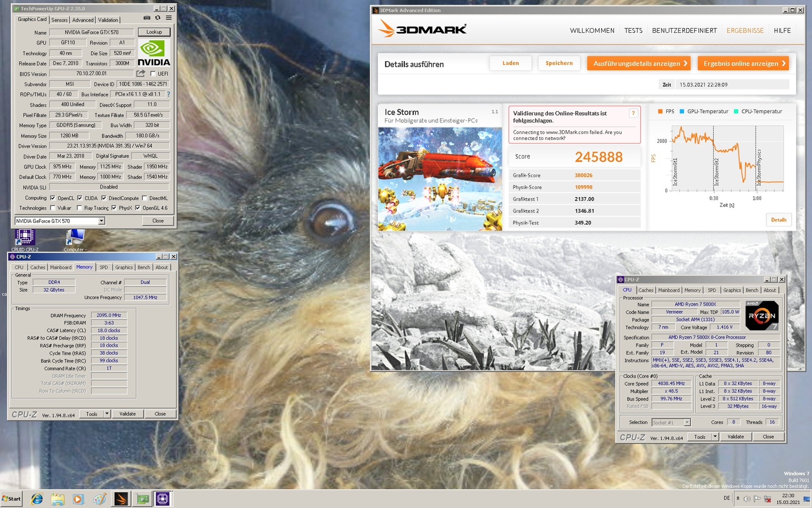Image resolution: width=812 pixels, height=508 pixels.
Task: Toggle the OpenCL checkbox
Action: coord(53,198)
